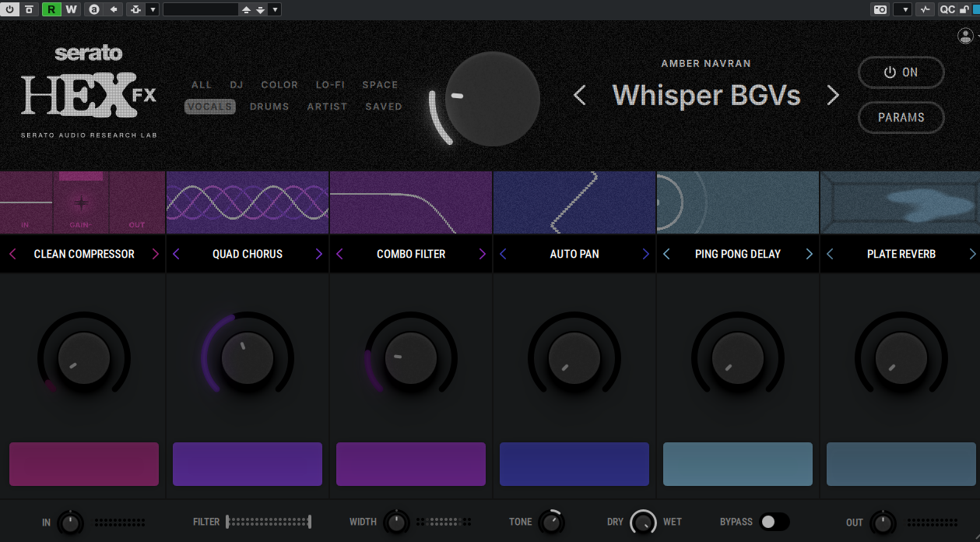Switch Combo Filter to previous effect
This screenshot has width=980, height=542.
pyautogui.click(x=339, y=254)
